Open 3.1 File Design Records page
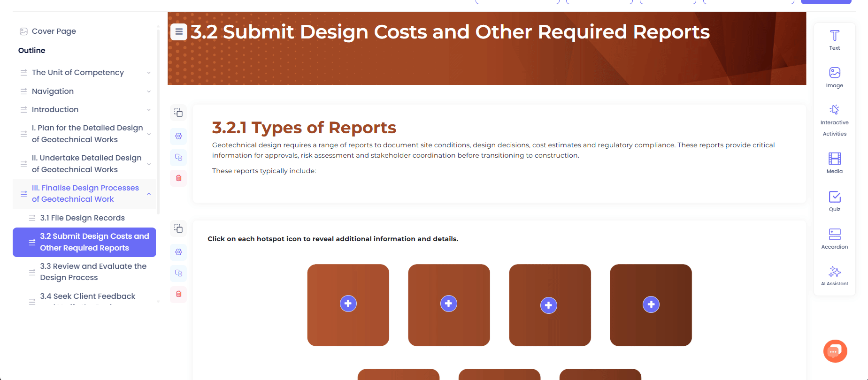This screenshot has width=868, height=380. [x=82, y=218]
